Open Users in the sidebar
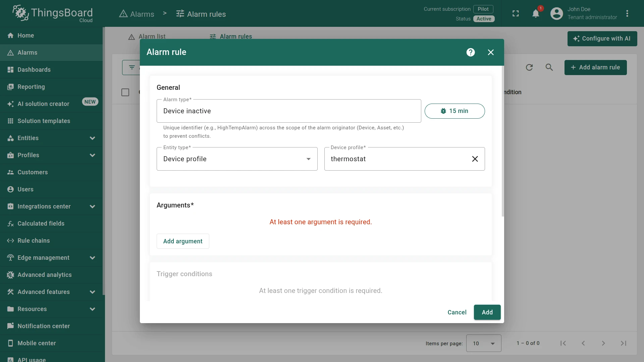The width and height of the screenshot is (644, 362). point(51,189)
